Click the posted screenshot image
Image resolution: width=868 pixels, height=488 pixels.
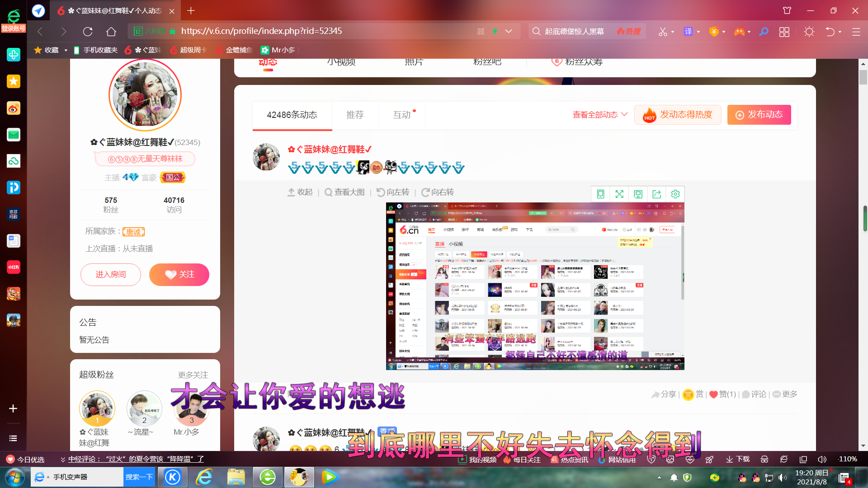(x=535, y=286)
